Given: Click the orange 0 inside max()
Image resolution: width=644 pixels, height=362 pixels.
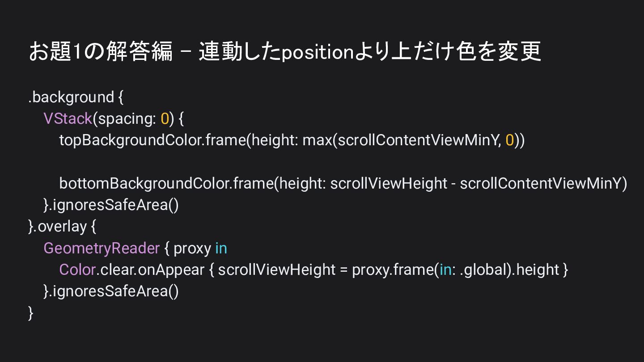Looking at the screenshot, I should pyautogui.click(x=510, y=140).
